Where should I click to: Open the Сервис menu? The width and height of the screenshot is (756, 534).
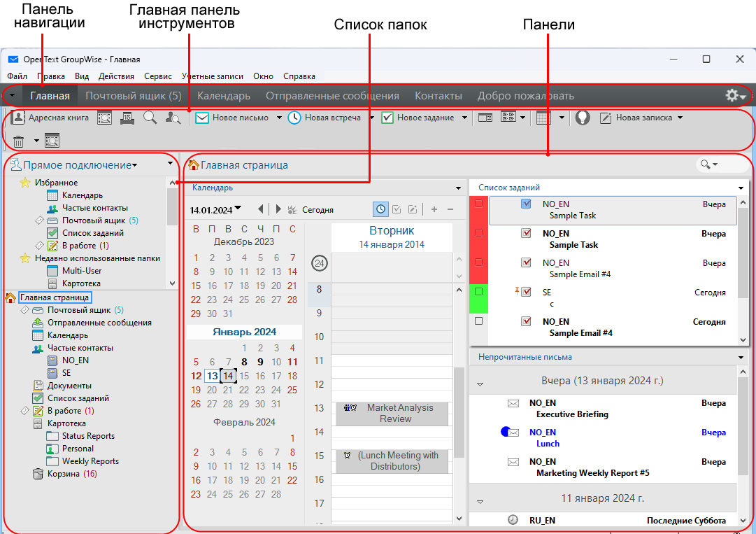click(x=157, y=76)
